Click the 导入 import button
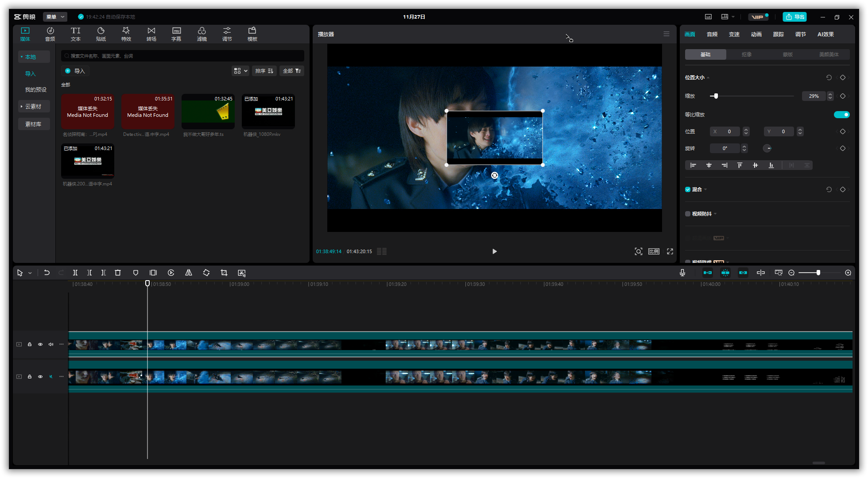868x478 pixels. point(75,71)
